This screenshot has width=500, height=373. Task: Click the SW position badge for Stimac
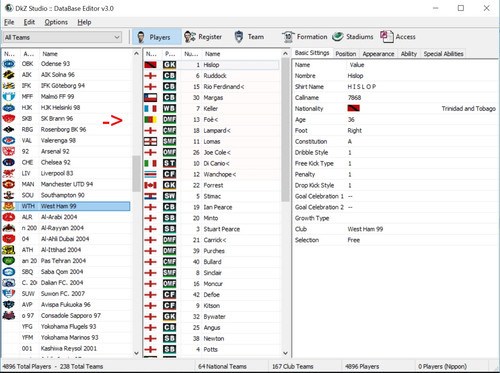coord(169,196)
